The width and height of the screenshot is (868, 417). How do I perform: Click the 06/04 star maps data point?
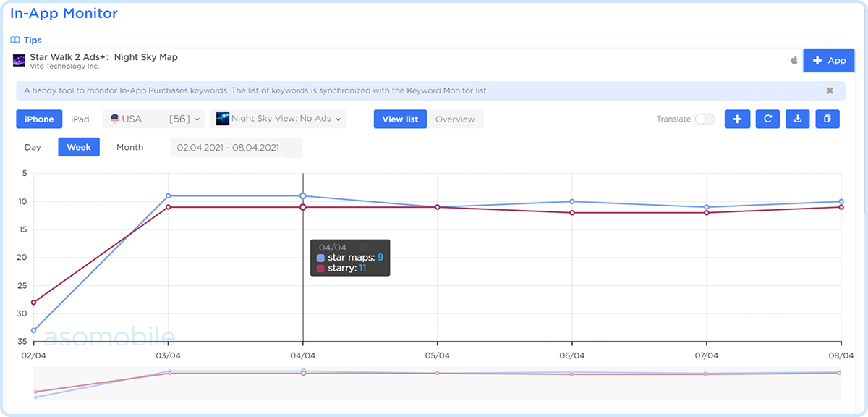572,201
